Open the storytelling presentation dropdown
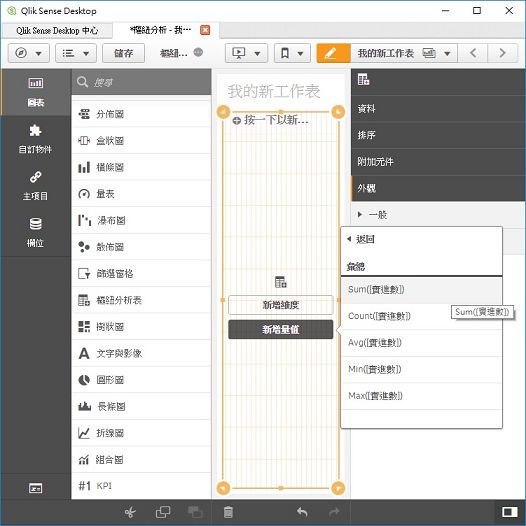Viewport: 526px width, 526px height. [x=246, y=53]
